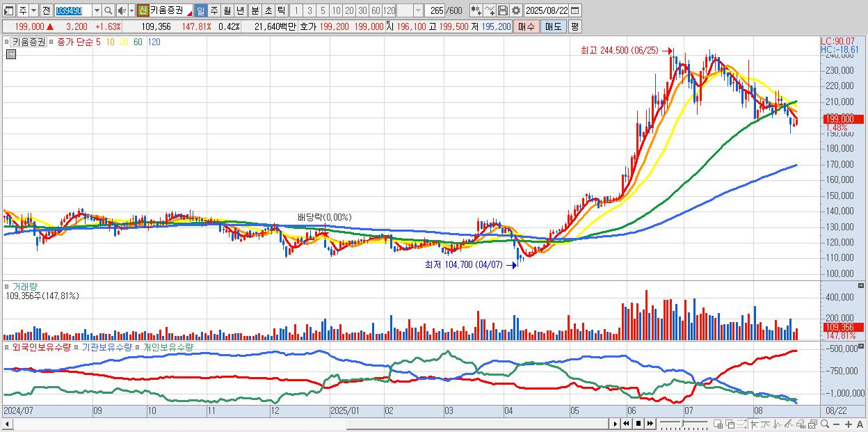Select the 10 interval button

click(x=336, y=10)
